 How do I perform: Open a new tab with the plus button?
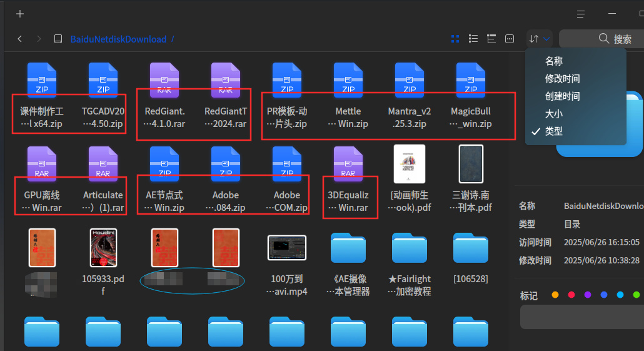(x=20, y=14)
